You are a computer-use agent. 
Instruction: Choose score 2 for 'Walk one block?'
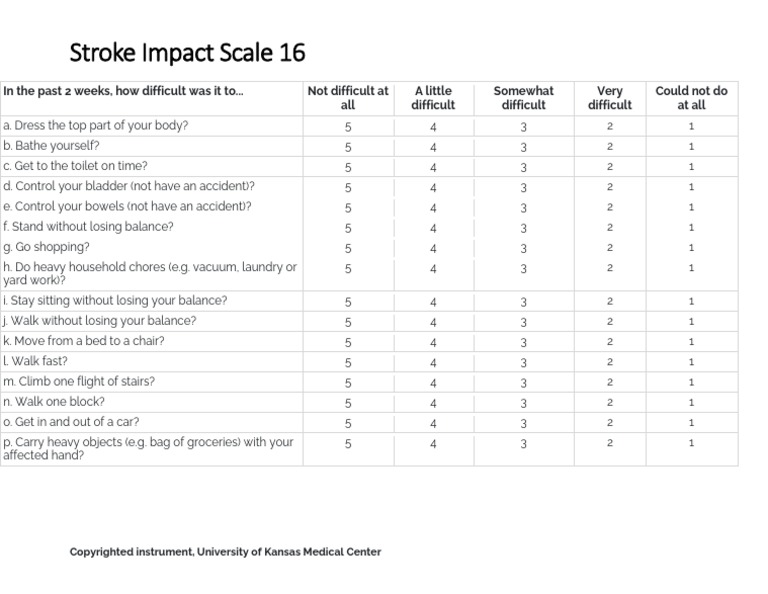[x=610, y=402]
